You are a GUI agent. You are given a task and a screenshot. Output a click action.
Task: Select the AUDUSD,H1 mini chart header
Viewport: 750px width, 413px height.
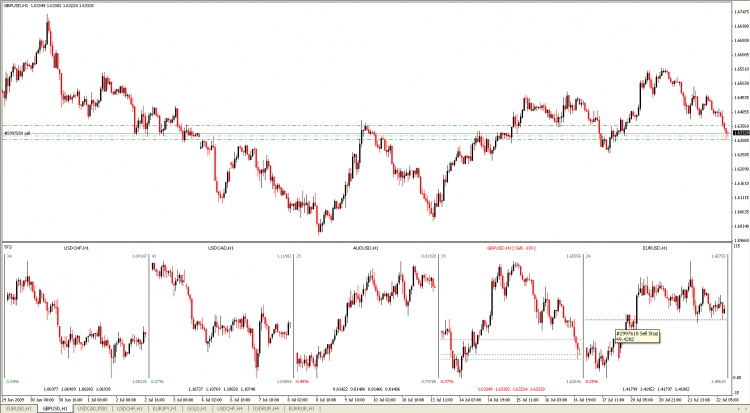(x=367, y=247)
